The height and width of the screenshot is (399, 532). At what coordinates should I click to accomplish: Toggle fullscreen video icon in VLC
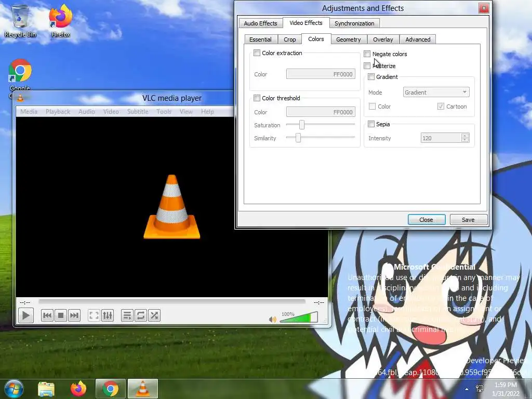(x=94, y=315)
